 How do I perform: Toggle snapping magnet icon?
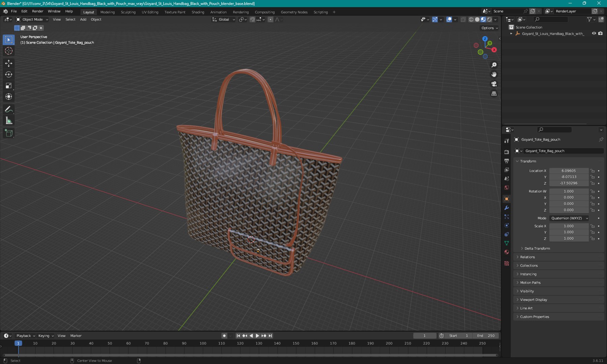tap(252, 20)
